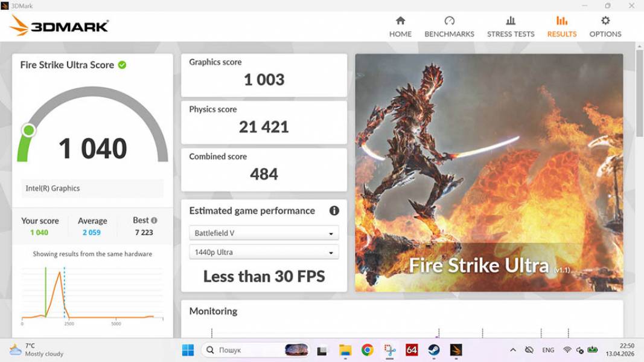Click the Your score value 1 040

(x=39, y=233)
